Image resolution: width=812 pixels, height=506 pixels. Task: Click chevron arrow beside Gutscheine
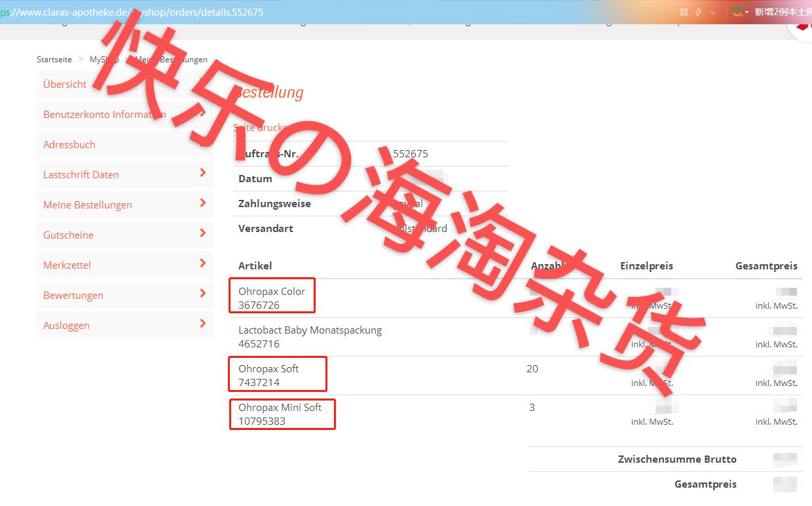(x=202, y=233)
